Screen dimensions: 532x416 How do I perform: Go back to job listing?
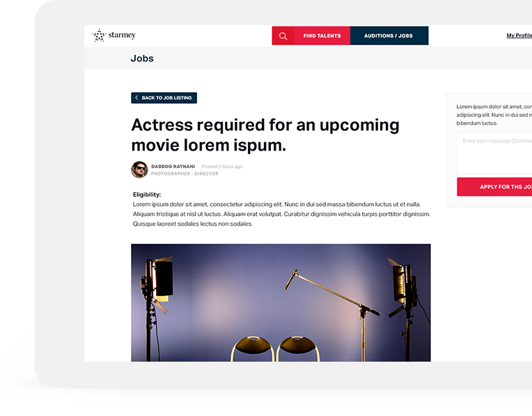tap(164, 98)
